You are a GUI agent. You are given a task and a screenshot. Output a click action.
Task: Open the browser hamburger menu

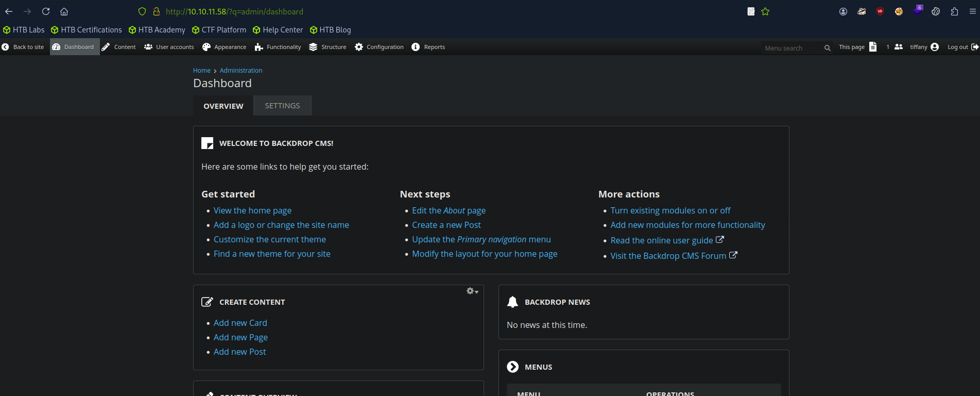tap(972, 11)
